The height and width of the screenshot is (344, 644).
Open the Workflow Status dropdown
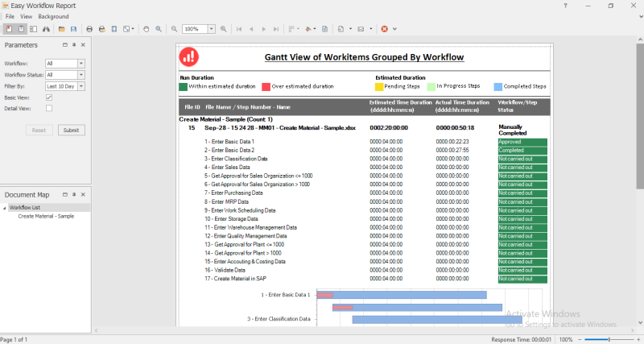coord(81,75)
